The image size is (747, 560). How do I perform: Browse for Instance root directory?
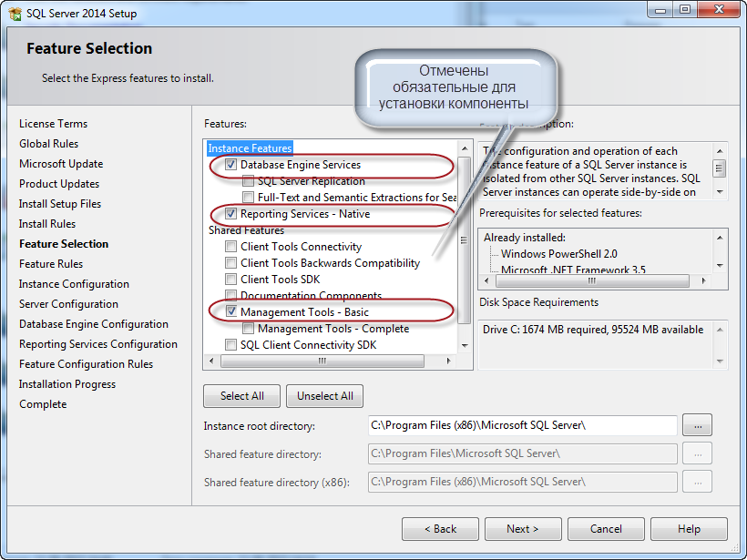[x=698, y=425]
